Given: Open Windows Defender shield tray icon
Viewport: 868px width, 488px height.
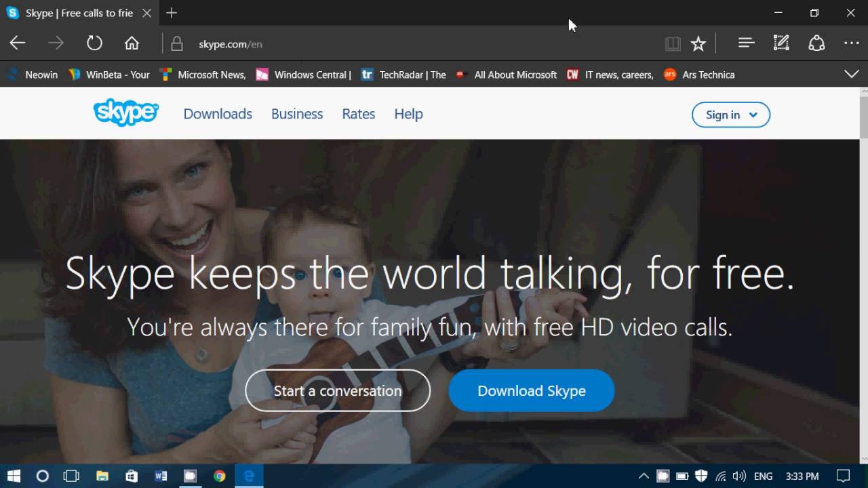Looking at the screenshot, I should coord(701,476).
